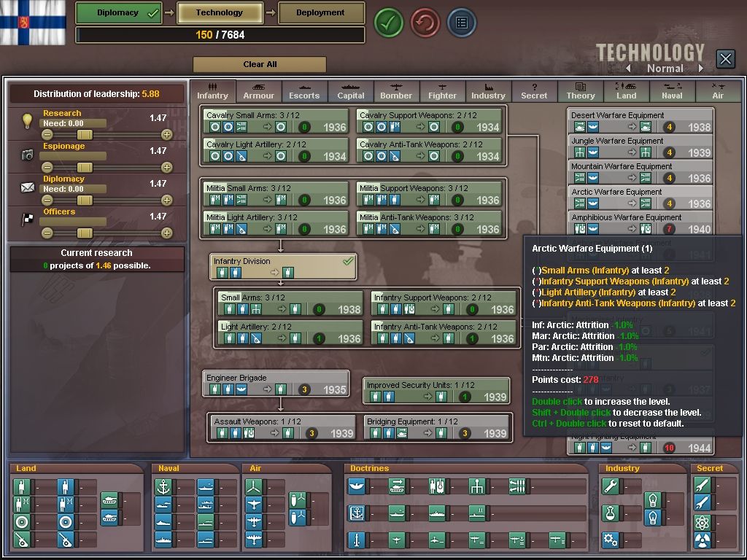Screen dimensions: 747x560
Task: Click the wrench icon in the Industry panel
Action: click(611, 486)
